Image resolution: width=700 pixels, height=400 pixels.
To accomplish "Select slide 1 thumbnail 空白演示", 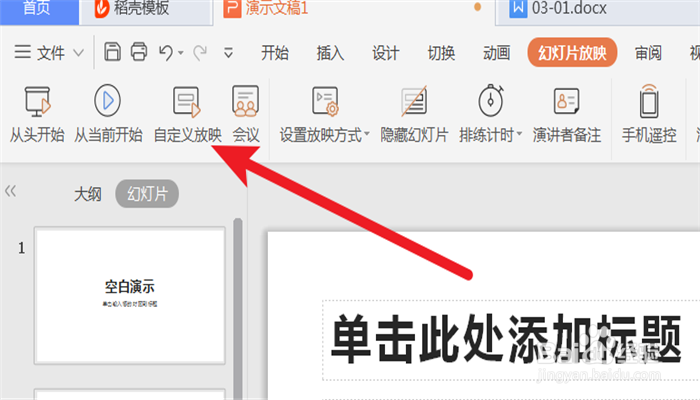I will (129, 295).
